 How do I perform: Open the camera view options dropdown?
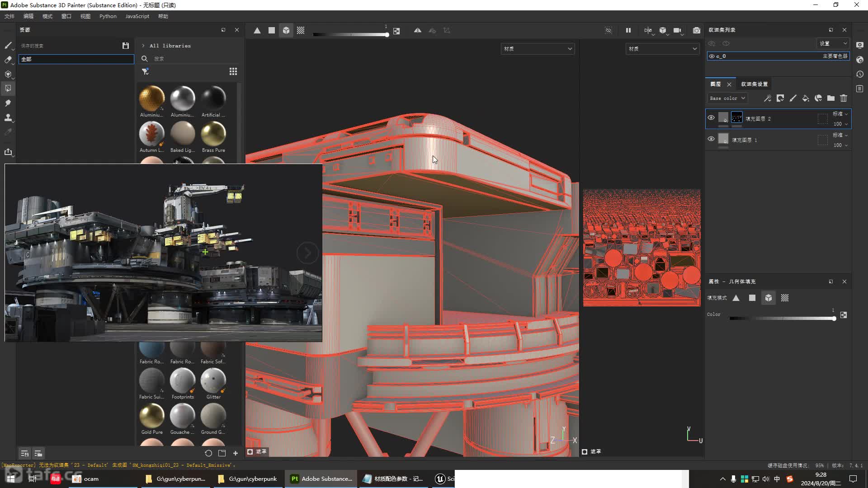677,30
